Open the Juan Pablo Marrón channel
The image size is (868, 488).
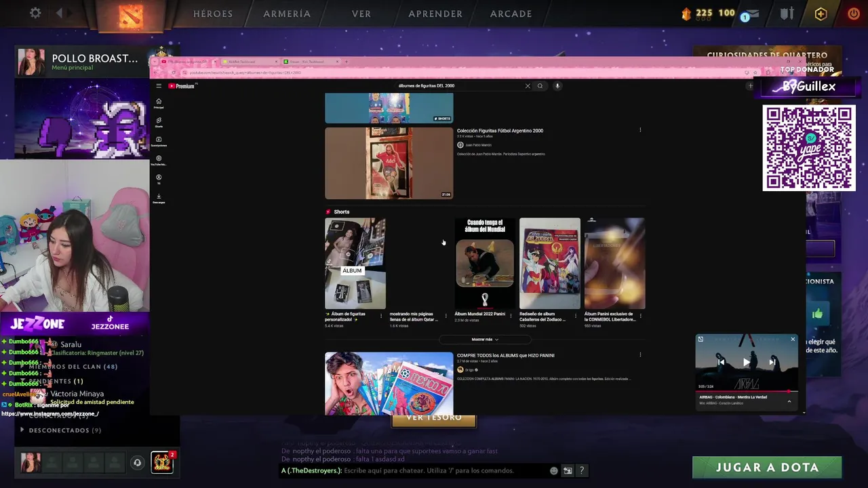478,145
